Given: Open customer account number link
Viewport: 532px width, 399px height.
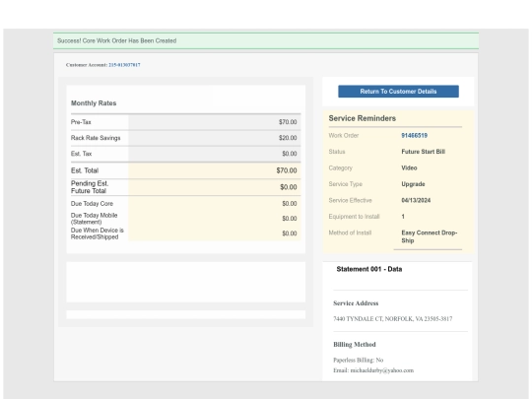Looking at the screenshot, I should coord(124,65).
